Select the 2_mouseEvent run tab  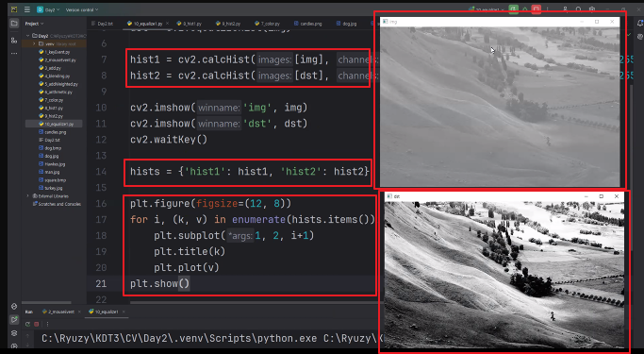(x=58, y=312)
